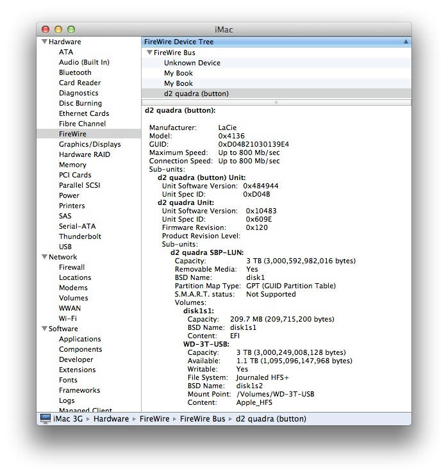This screenshot has width=448, height=476.
Task: Open Extensions under Software
Action: [77, 370]
